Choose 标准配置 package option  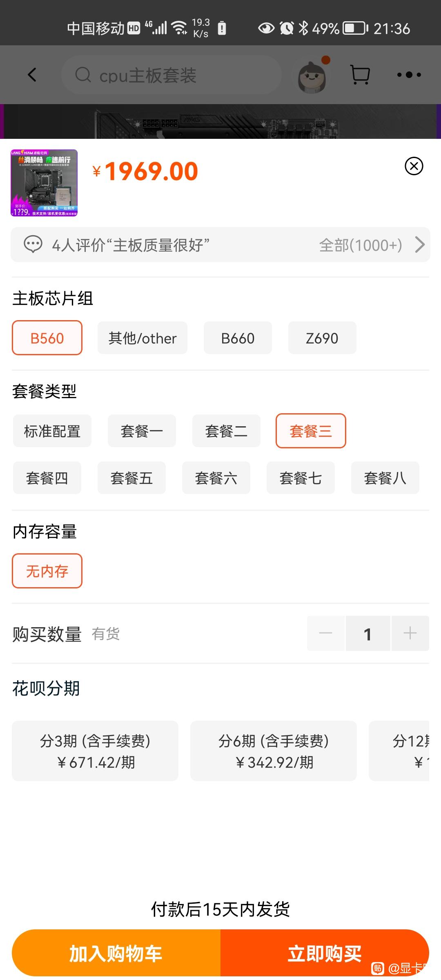coord(52,431)
